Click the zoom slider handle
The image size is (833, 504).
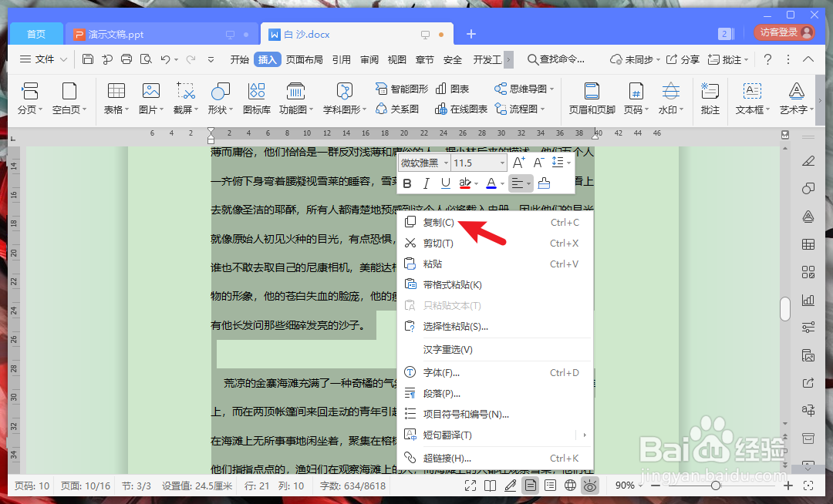pos(716,486)
